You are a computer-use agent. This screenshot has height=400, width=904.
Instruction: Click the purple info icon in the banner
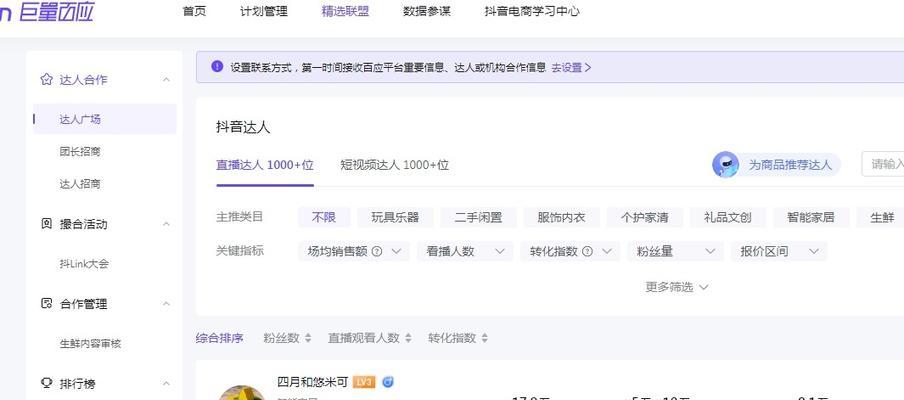click(217, 66)
